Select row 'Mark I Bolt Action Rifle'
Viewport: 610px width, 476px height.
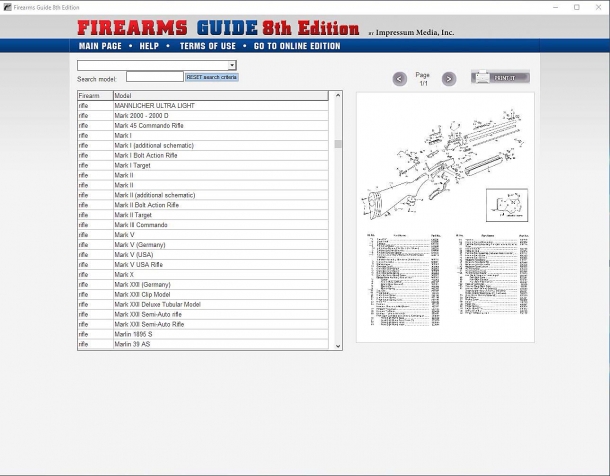[x=203, y=155]
